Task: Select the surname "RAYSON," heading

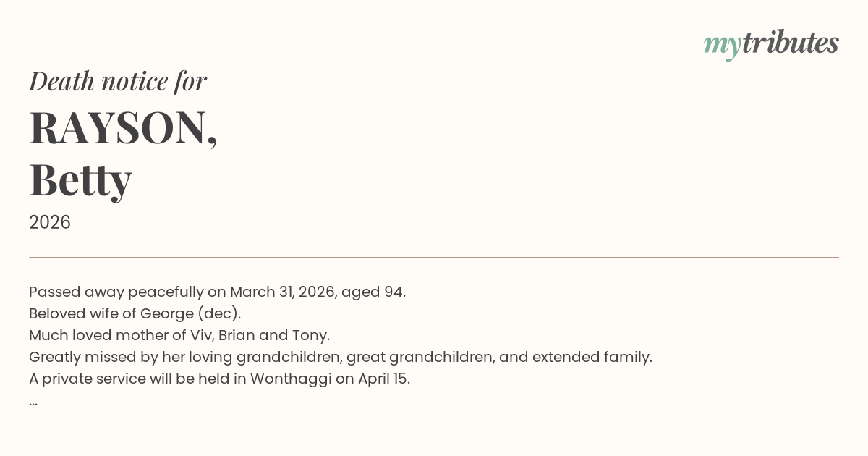Action: (123, 128)
